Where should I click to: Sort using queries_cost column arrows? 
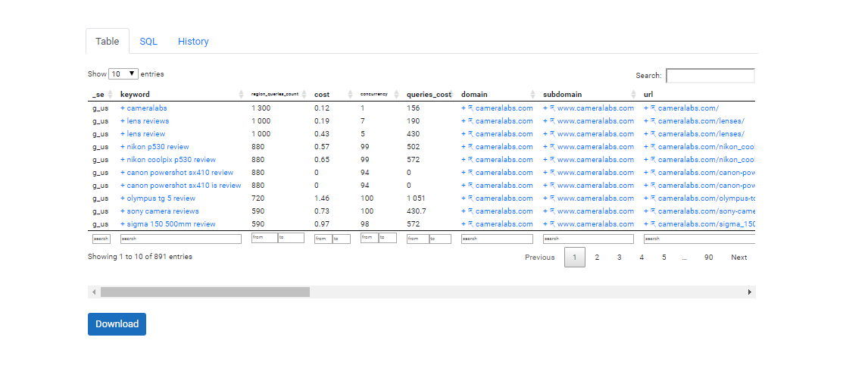pyautogui.click(x=452, y=95)
